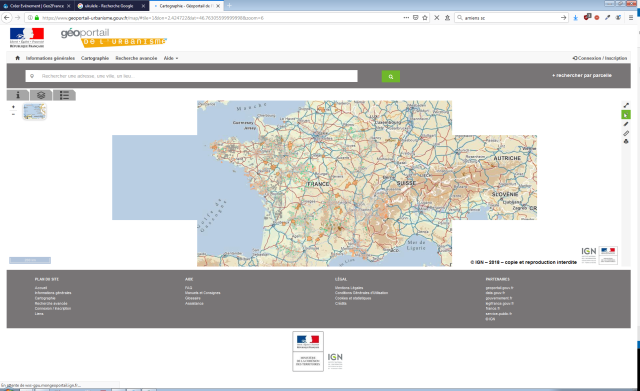Open footer Mentions Légales link

pos(349,288)
